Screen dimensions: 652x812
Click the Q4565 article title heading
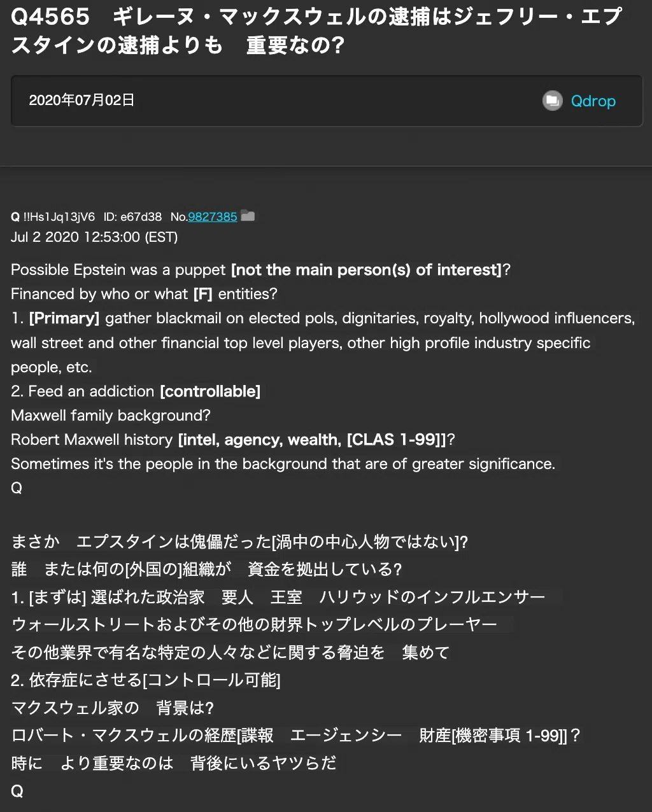316,31
